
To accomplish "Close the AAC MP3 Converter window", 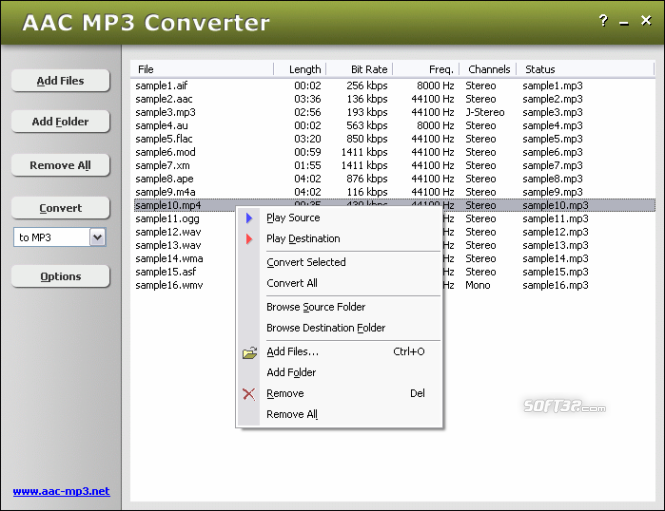I will pyautogui.click(x=646, y=20).
